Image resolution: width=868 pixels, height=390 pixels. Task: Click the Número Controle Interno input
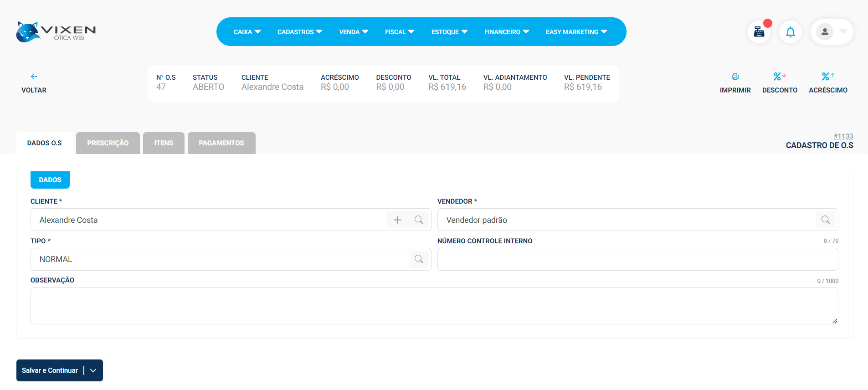(x=638, y=259)
